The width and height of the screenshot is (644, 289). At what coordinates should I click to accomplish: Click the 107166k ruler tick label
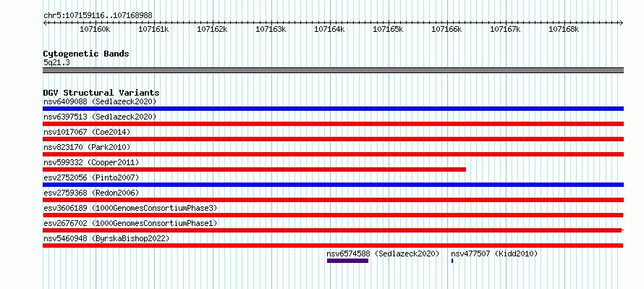446,29
